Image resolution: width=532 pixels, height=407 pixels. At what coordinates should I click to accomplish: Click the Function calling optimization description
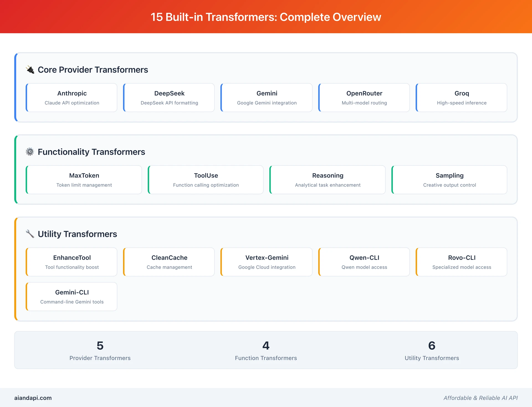206,185
